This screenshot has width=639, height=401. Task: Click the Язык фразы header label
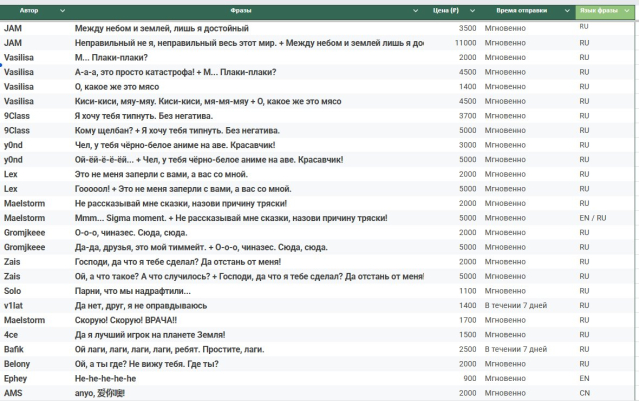pos(599,11)
